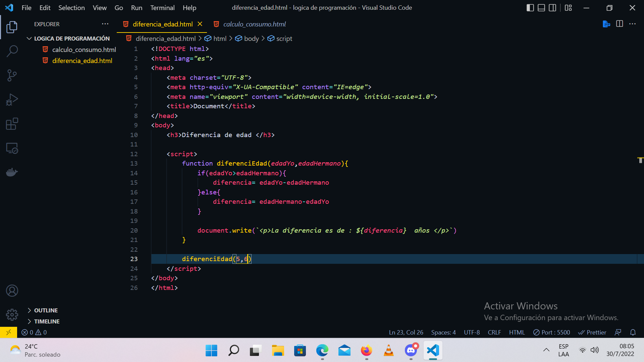Open the Explorer view in activity bar
This screenshot has width=644, height=362.
[12, 27]
